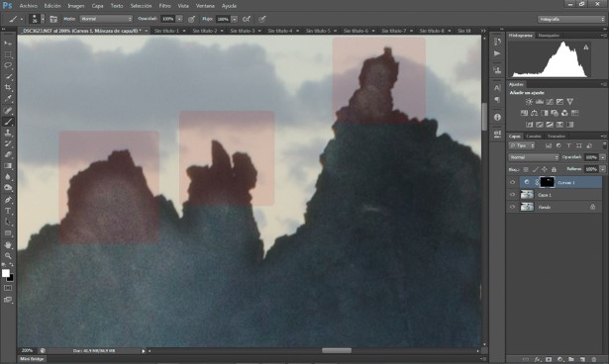This screenshot has width=609, height=364.
Task: Hide the Fondo layer
Action: coord(512,207)
